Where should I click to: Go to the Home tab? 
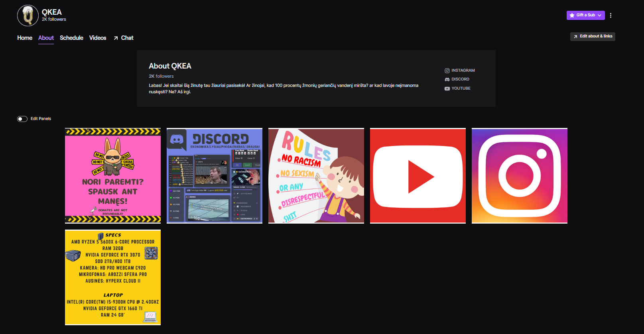[25, 38]
